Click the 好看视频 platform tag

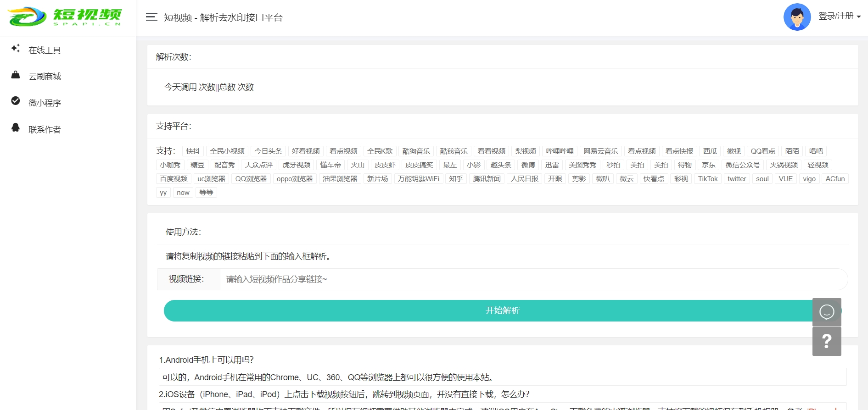point(306,151)
